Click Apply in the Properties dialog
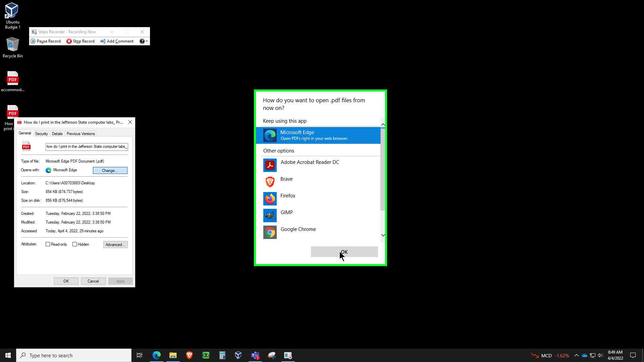 coord(120,281)
